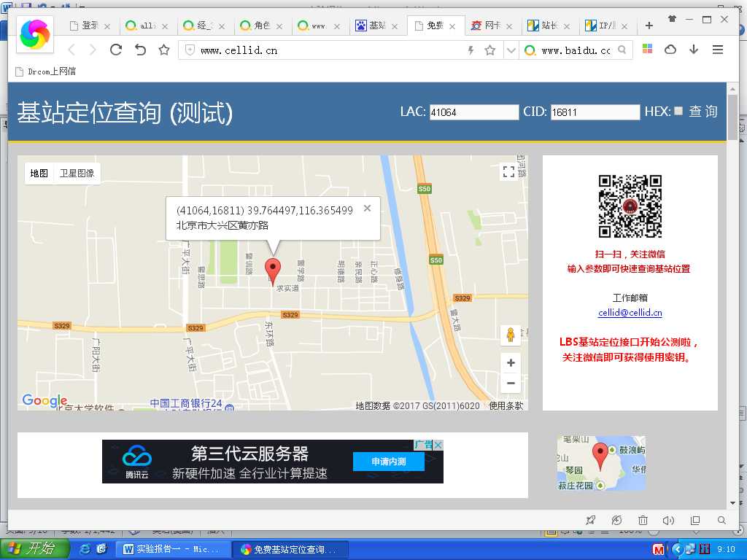This screenshot has height=560, width=747.
Task: Click the red location marker on map
Action: [x=273, y=272]
